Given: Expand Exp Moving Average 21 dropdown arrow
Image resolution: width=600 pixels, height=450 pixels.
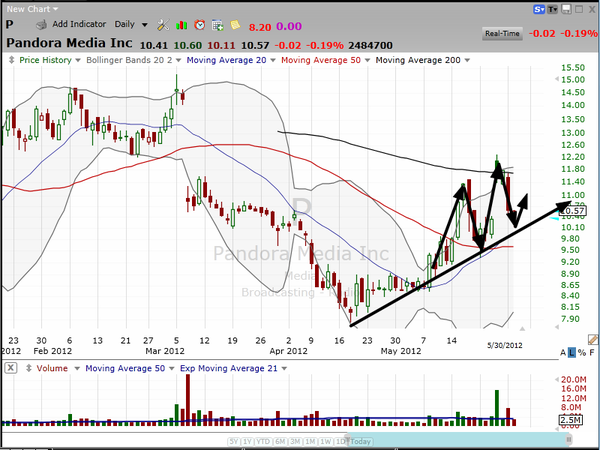Looking at the screenshot, I should point(284,368).
